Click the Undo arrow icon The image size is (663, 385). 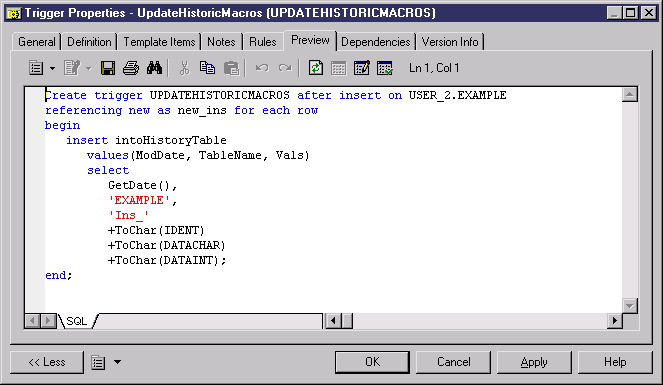coord(262,68)
